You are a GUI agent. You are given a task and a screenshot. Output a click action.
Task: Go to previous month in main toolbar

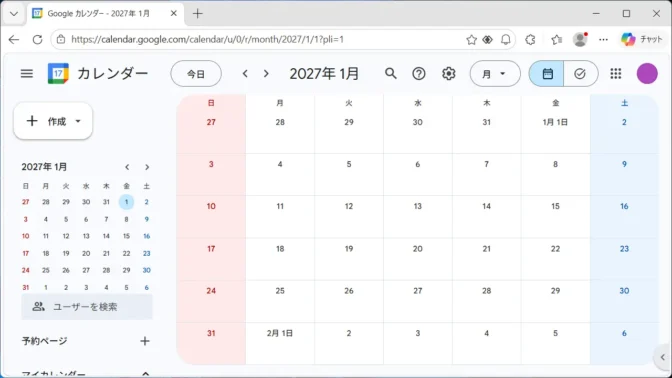point(245,74)
